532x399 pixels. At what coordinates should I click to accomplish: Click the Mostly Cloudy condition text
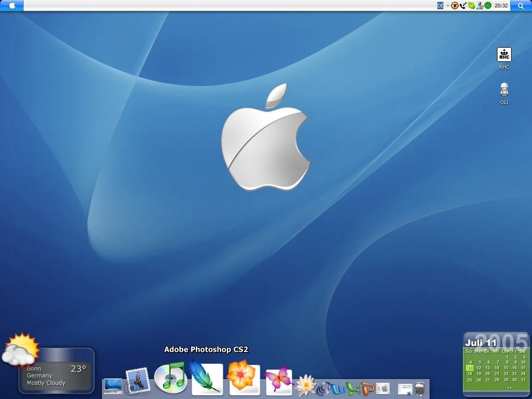46,383
